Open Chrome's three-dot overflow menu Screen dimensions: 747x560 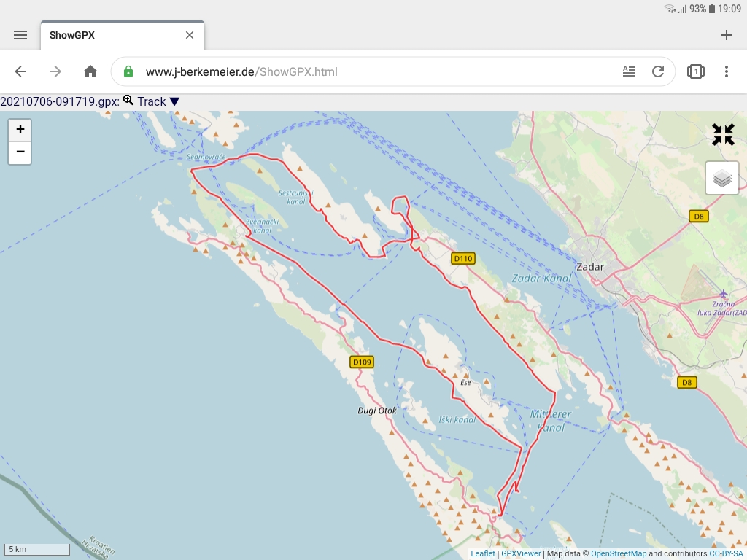727,71
